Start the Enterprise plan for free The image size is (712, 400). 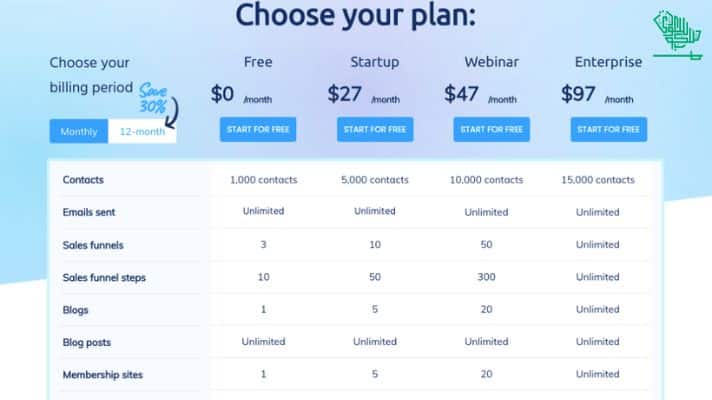coord(608,129)
